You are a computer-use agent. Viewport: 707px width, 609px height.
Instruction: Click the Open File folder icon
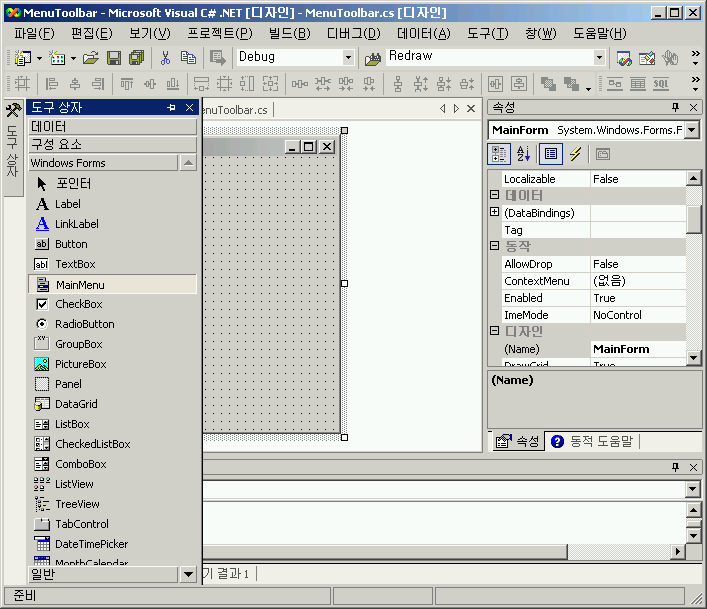(x=91, y=58)
